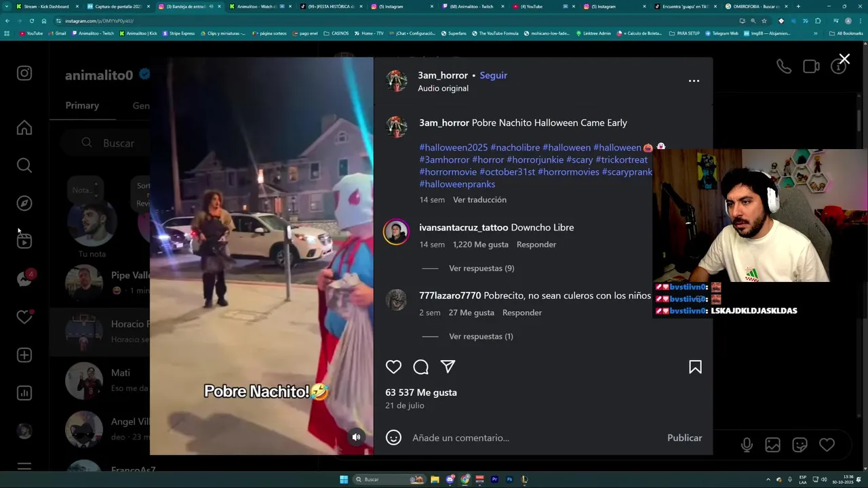This screenshot has height=488, width=868.
Task: Start an audio call with the phone icon
Action: click(783, 66)
